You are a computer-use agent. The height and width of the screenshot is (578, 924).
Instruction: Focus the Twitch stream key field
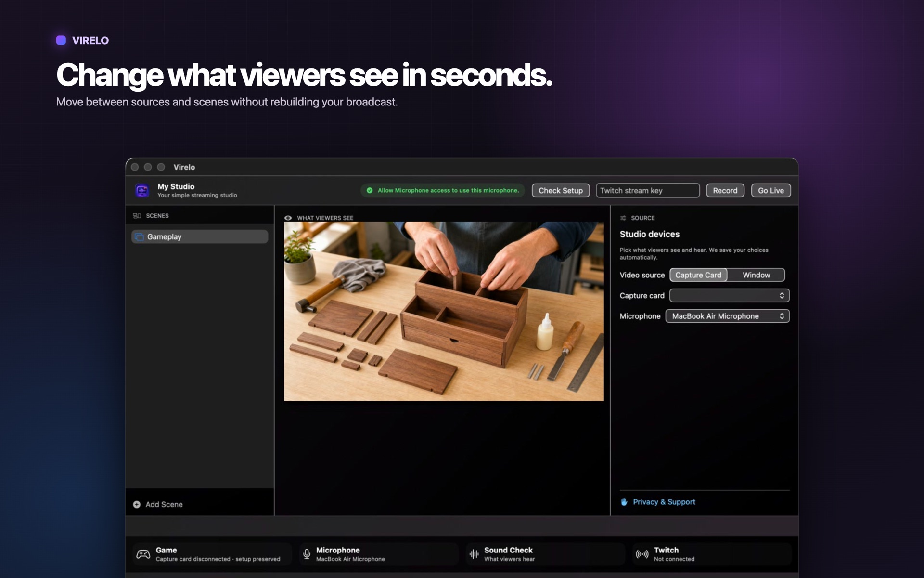pos(648,191)
